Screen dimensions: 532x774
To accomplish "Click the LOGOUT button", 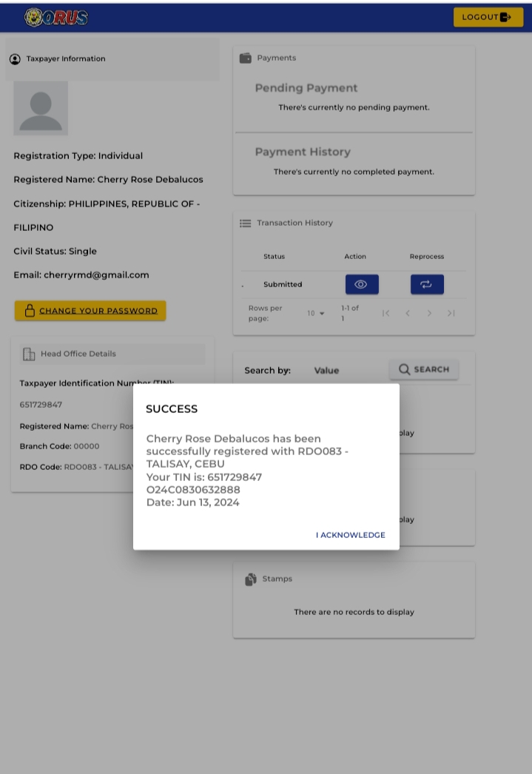I will (x=488, y=17).
